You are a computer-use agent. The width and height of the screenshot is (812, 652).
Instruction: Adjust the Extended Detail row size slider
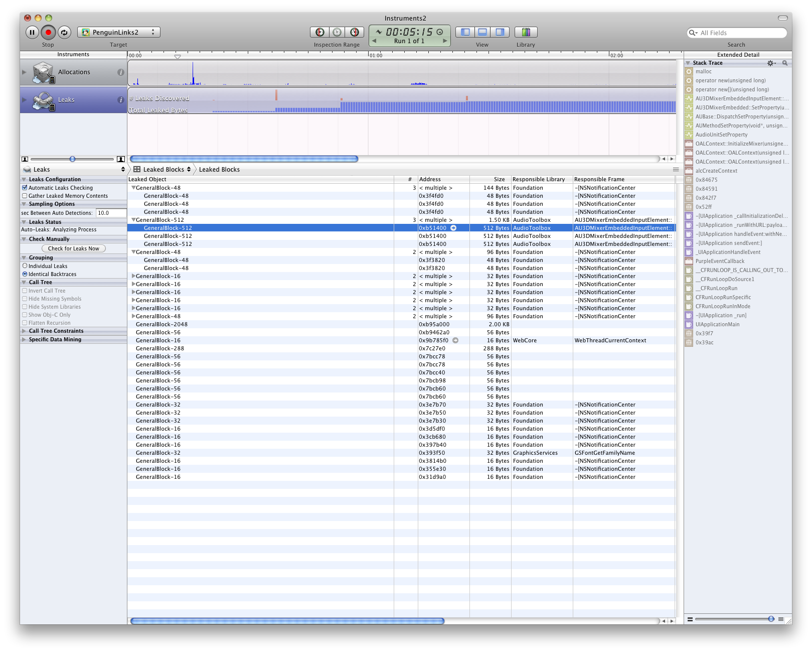[771, 619]
